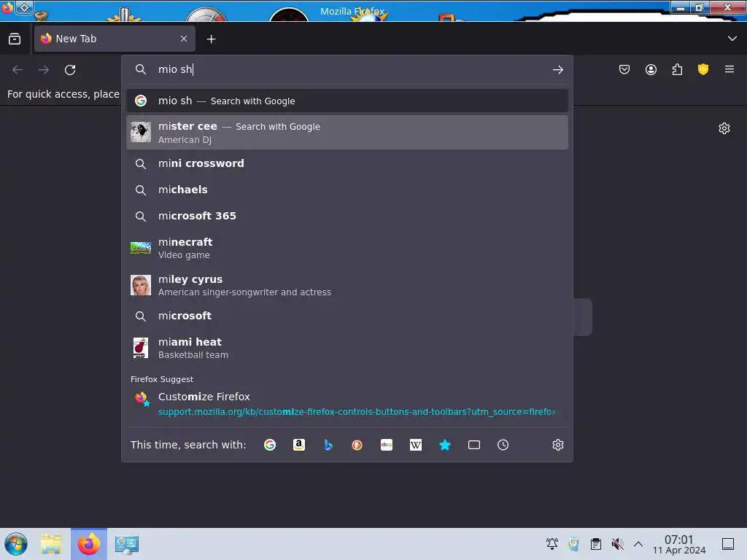Open the notifications bell tray icon
The width and height of the screenshot is (747, 560).
pyautogui.click(x=552, y=544)
